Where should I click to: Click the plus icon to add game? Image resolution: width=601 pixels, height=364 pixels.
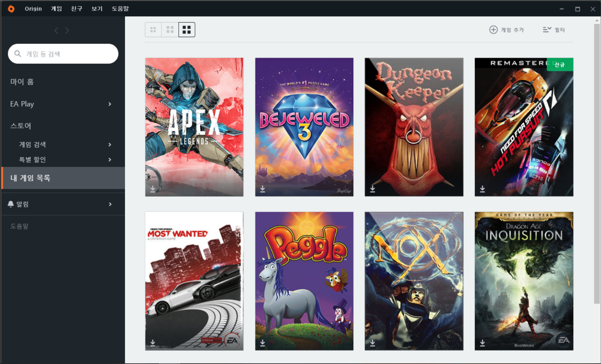click(x=493, y=30)
